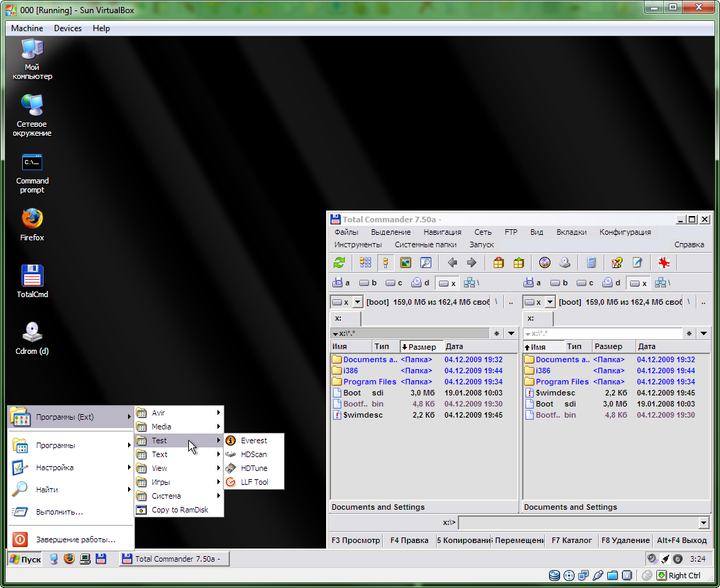Launch Everest from the Test submenu
The height and width of the screenshot is (588, 720).
(253, 440)
